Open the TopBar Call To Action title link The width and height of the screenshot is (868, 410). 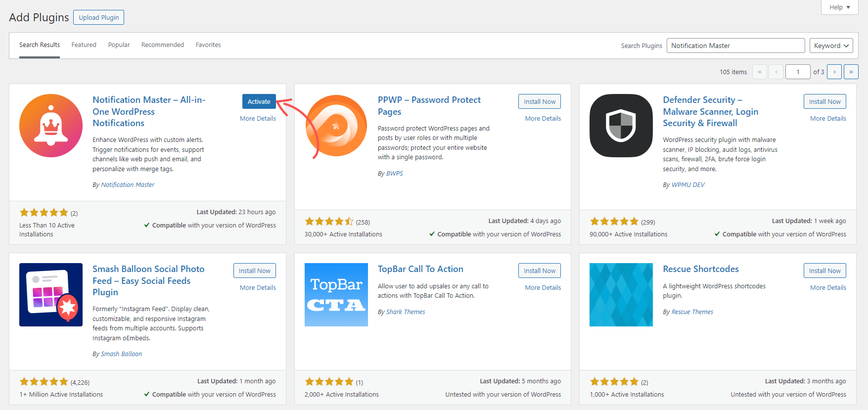(420, 269)
